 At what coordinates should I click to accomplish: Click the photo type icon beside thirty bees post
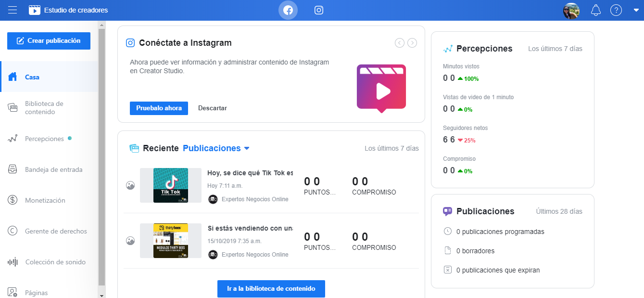(130, 241)
